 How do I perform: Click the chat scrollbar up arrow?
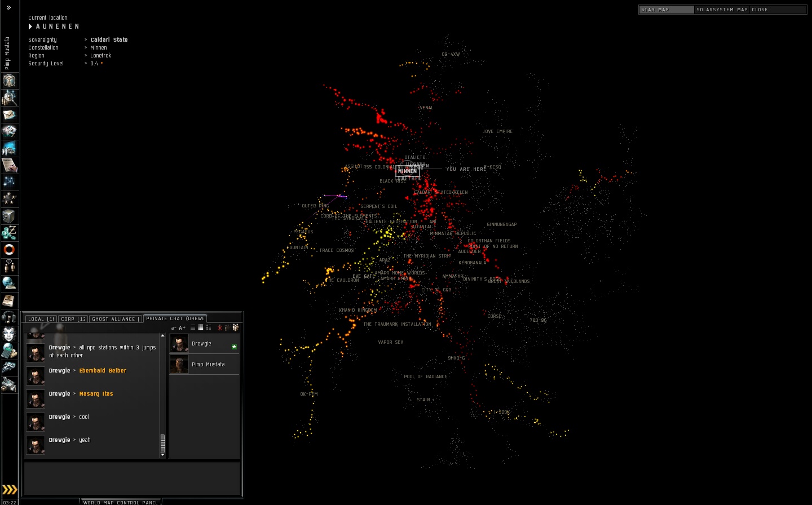pos(163,336)
